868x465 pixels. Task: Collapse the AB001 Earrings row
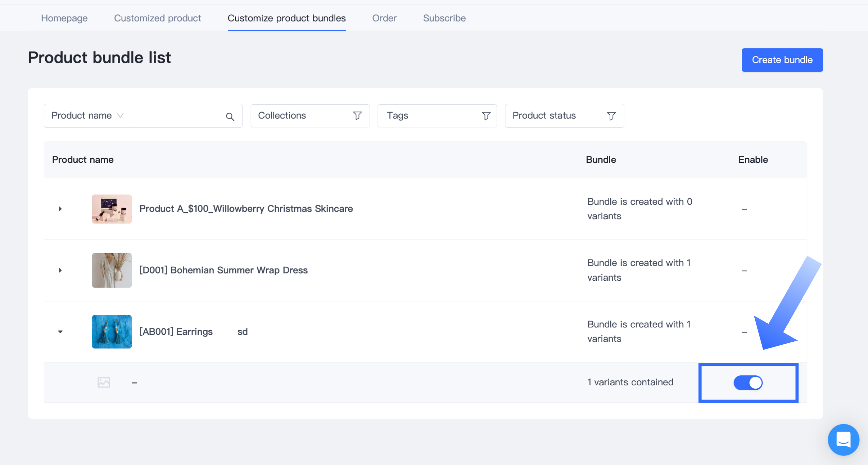(x=60, y=331)
